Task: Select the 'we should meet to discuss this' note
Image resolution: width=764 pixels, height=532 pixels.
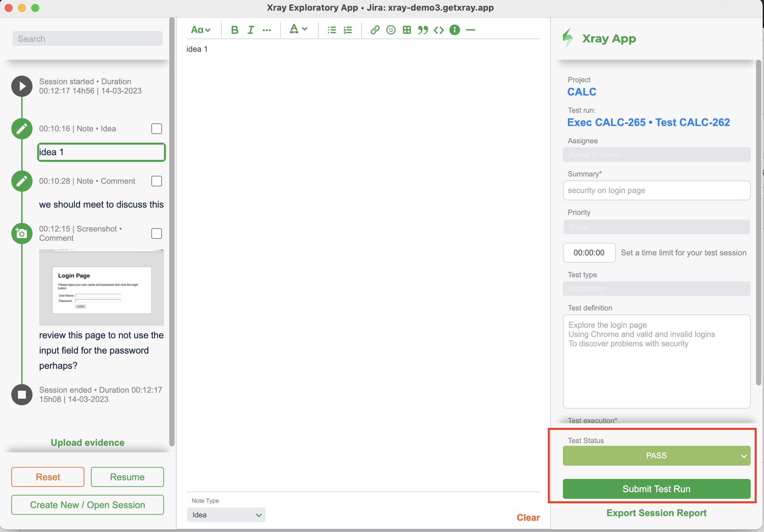Action: [x=102, y=205]
